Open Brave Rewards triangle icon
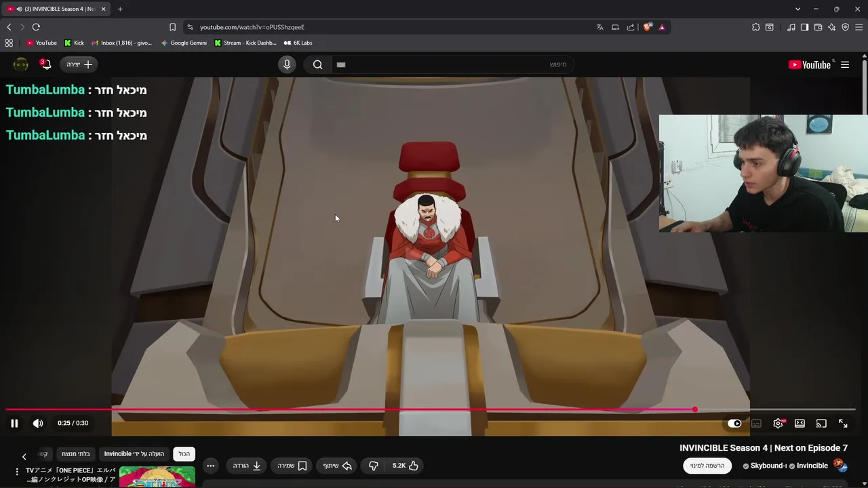This screenshot has height=488, width=868. tap(662, 27)
